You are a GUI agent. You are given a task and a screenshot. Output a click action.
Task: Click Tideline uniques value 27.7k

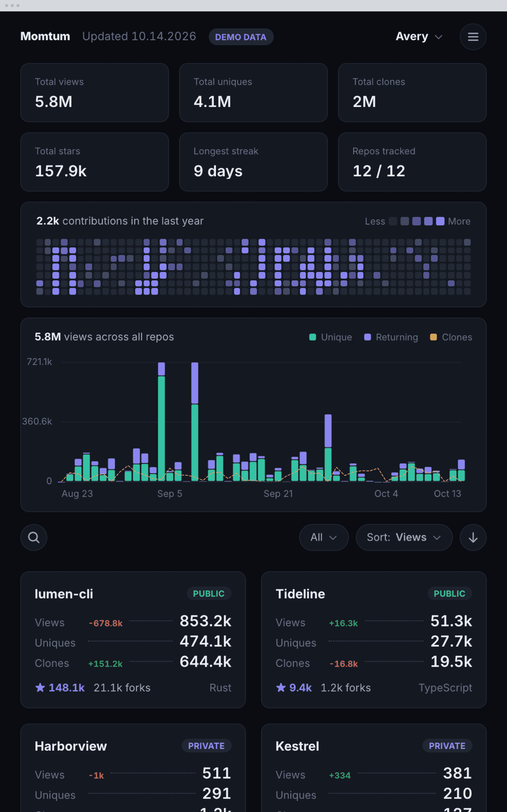click(x=451, y=641)
